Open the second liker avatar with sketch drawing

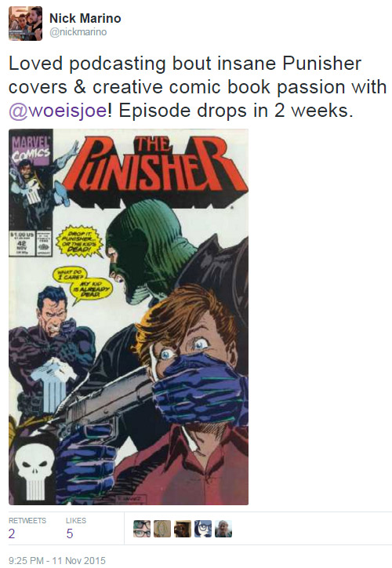click(162, 529)
